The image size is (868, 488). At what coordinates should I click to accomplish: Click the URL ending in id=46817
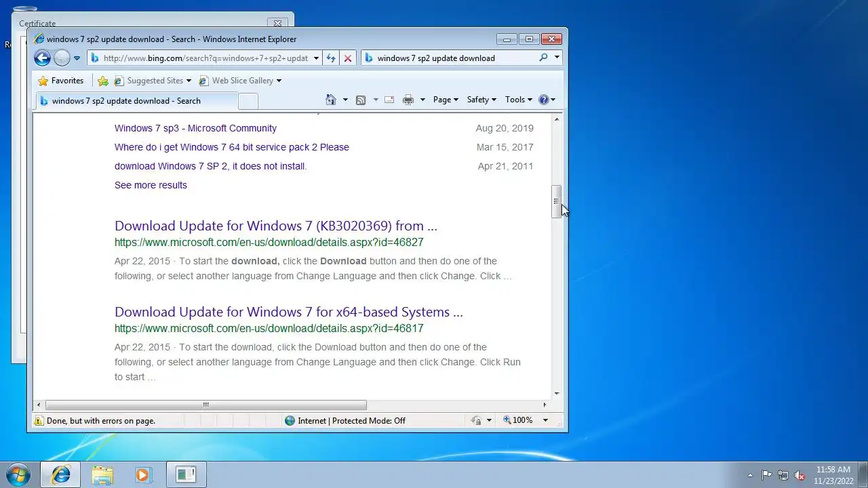(269, 328)
